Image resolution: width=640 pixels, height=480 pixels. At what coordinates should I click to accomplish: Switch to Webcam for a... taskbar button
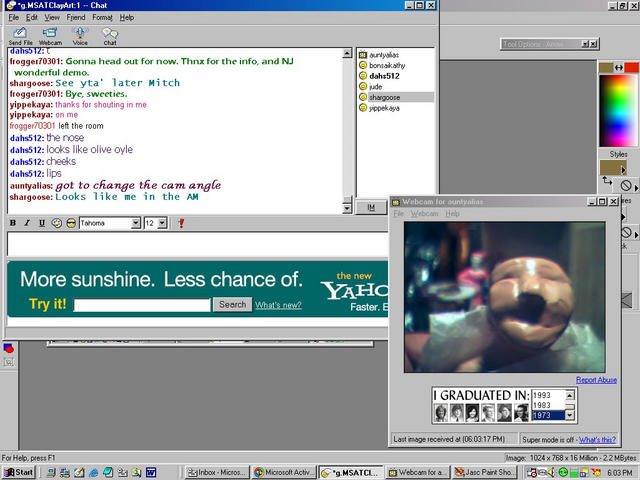(x=417, y=472)
